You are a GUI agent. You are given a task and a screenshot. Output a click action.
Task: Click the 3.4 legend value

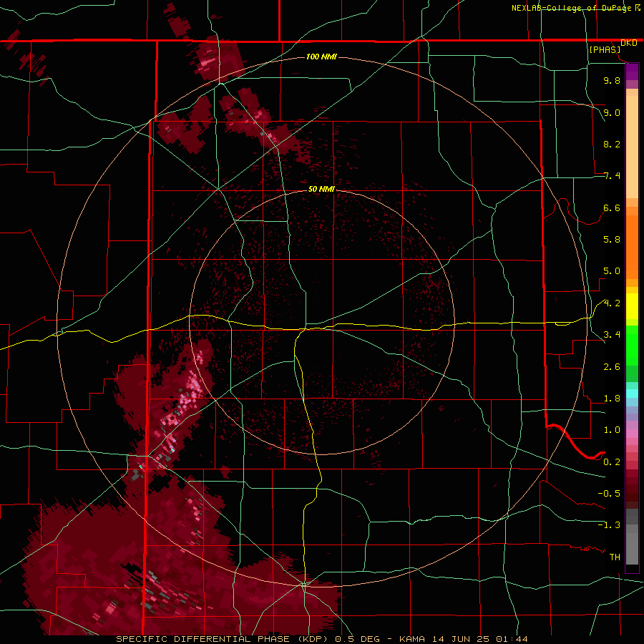[x=612, y=335]
